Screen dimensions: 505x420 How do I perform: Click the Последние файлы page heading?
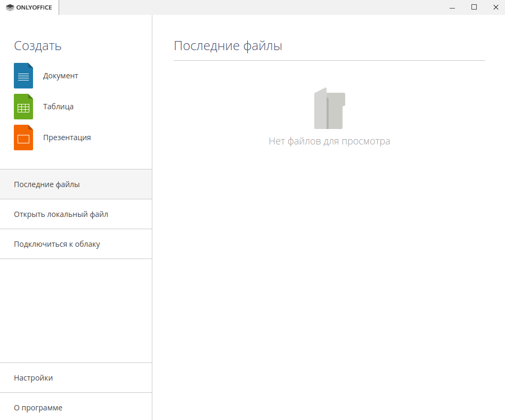(228, 46)
